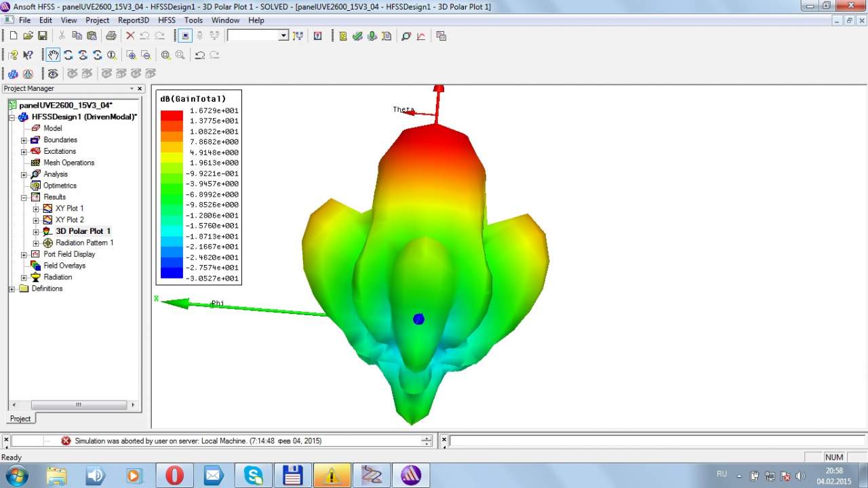Click the Validate green checkmark icon
Screen dimensions: 868x488
(x=357, y=35)
